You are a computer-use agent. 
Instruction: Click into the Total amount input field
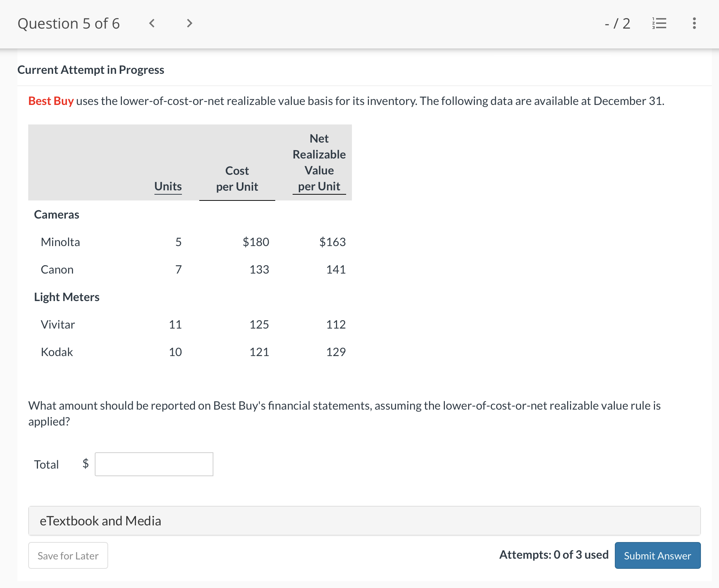tap(154, 464)
